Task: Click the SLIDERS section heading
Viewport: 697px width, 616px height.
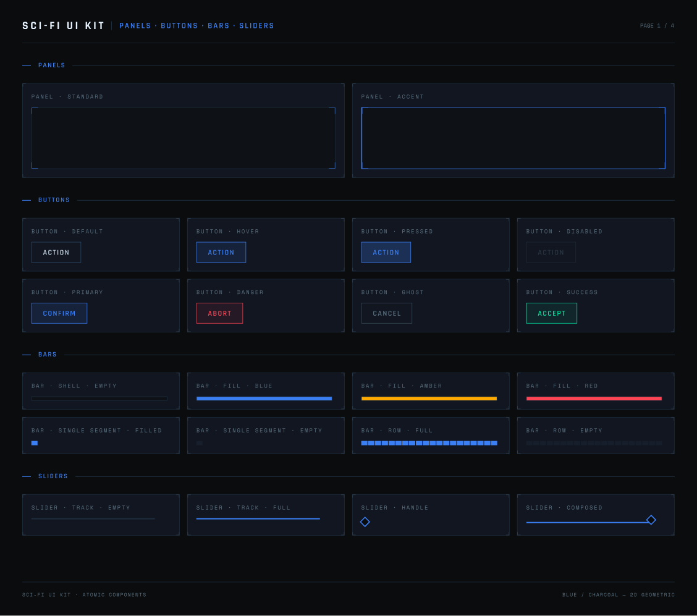Action: 53,476
